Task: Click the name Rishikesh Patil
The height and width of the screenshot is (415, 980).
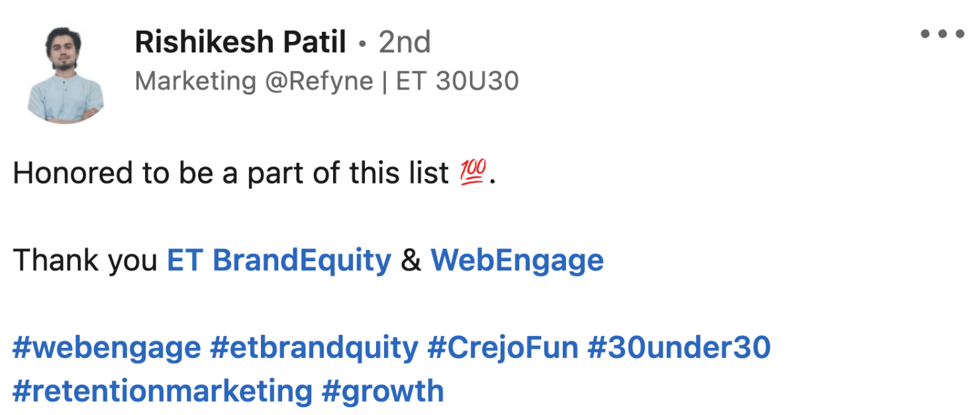Action: pyautogui.click(x=240, y=43)
